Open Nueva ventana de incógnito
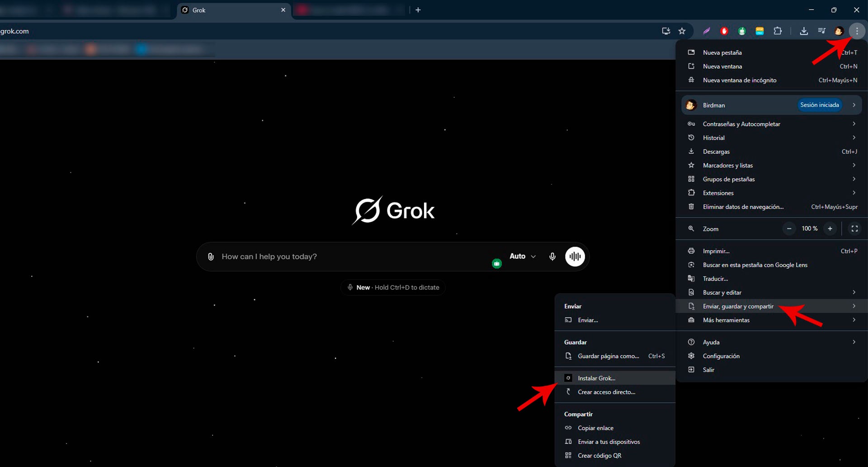Viewport: 868px width, 467px height. coord(740,80)
